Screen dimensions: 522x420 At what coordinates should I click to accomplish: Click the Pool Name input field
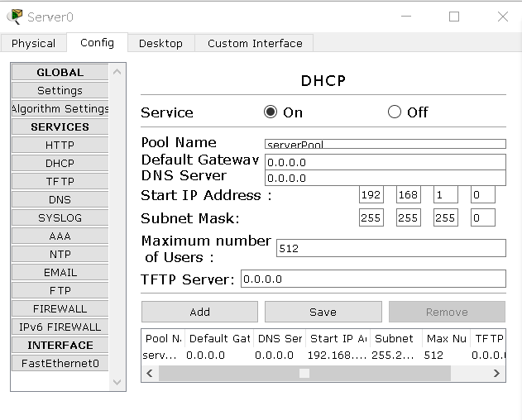385,144
